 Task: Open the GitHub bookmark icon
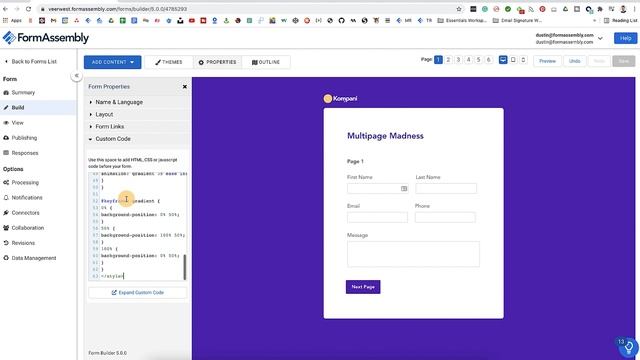click(x=341, y=20)
